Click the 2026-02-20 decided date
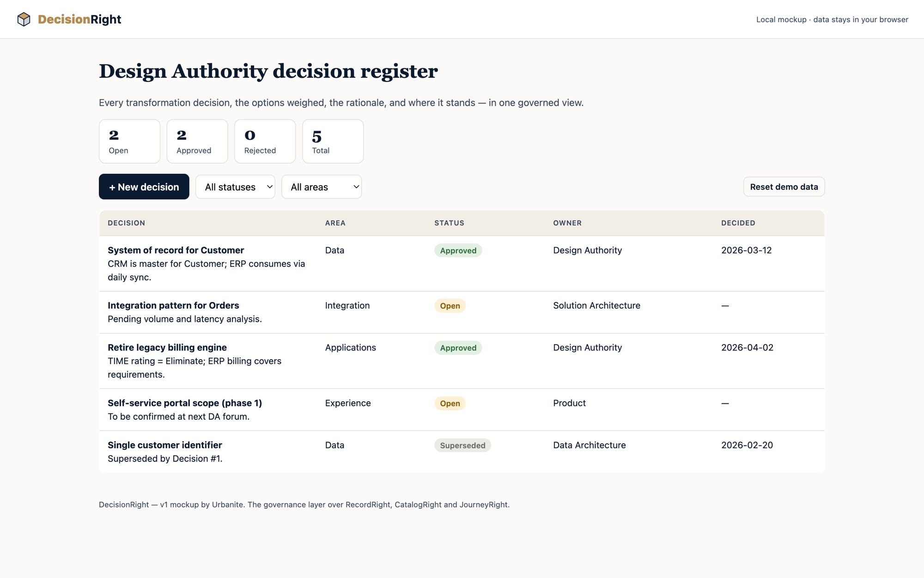924x578 pixels. coord(747,445)
